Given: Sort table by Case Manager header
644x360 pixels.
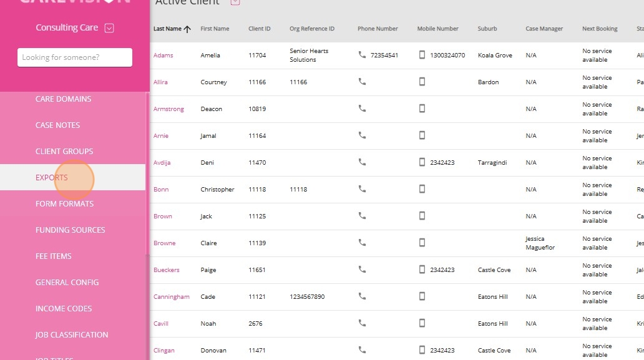Looking at the screenshot, I should click(544, 29).
